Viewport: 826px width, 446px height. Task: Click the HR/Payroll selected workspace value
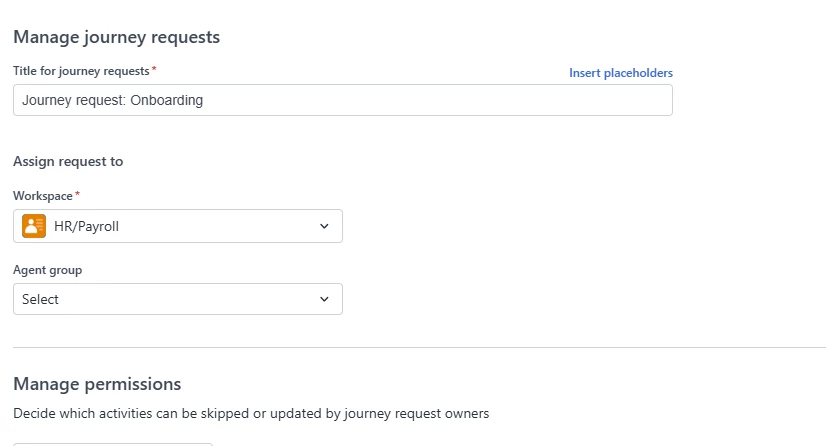pyautogui.click(x=87, y=226)
